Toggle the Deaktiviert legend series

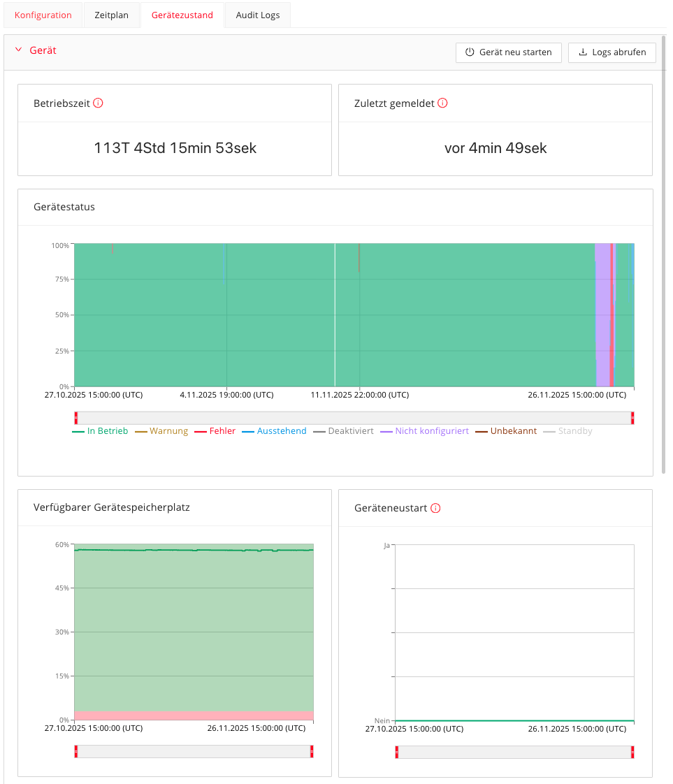(x=344, y=431)
